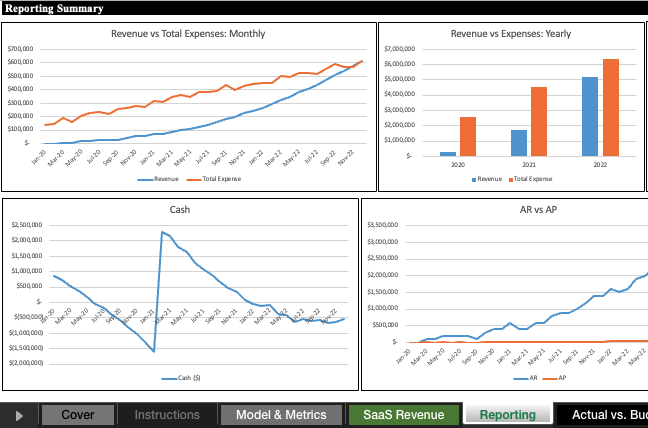This screenshot has width=648, height=428.
Task: Click the 2021 blue Revenue bar
Action: [x=519, y=142]
